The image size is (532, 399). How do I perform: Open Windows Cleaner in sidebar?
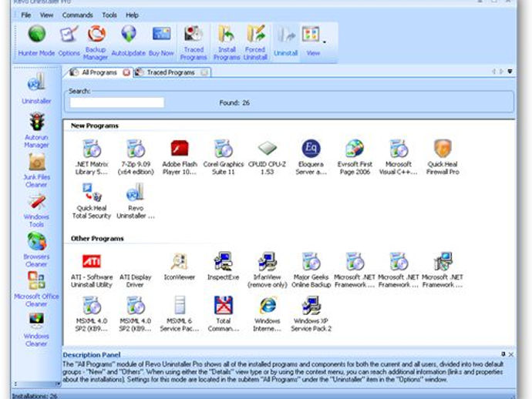pos(36,330)
